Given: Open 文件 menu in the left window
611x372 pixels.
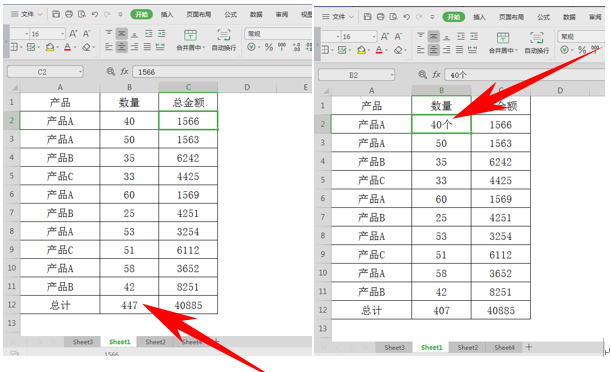Looking at the screenshot, I should (26, 14).
